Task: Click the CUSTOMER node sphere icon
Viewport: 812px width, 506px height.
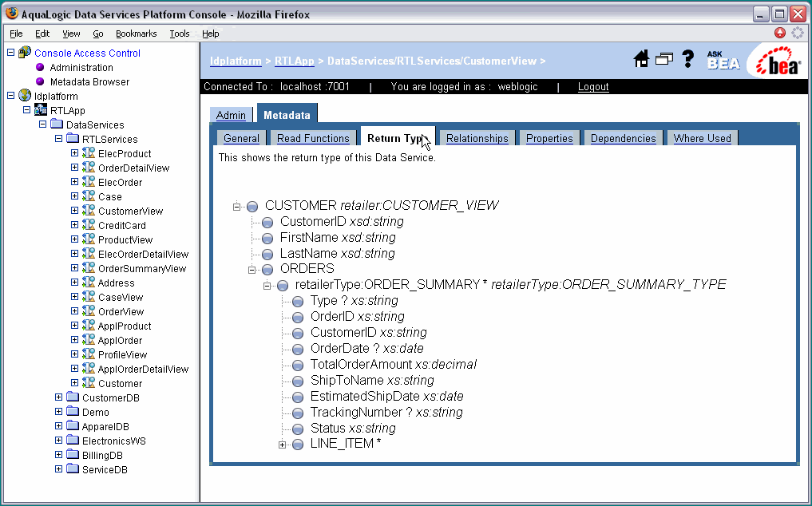Action: tap(252, 207)
